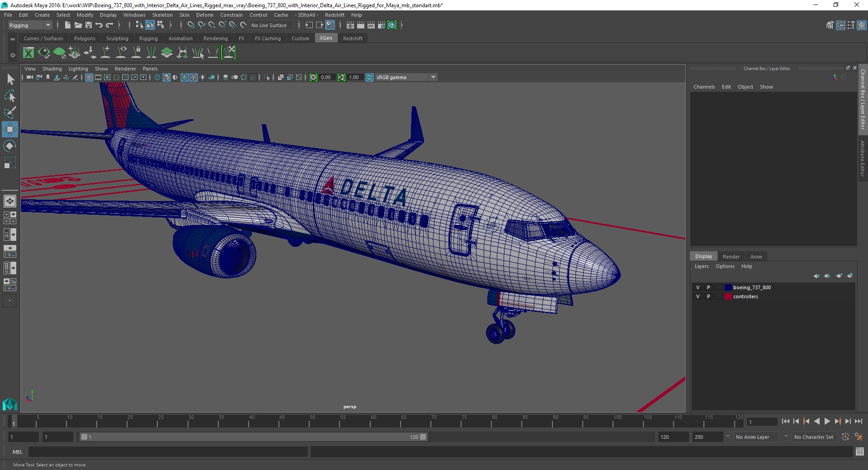Activate the Scale tool

click(9, 163)
